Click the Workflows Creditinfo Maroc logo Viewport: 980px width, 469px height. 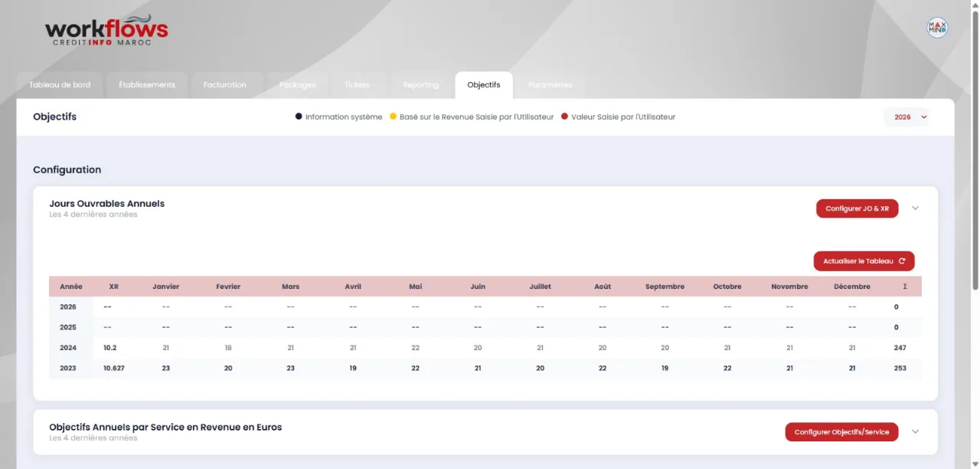coord(106,31)
